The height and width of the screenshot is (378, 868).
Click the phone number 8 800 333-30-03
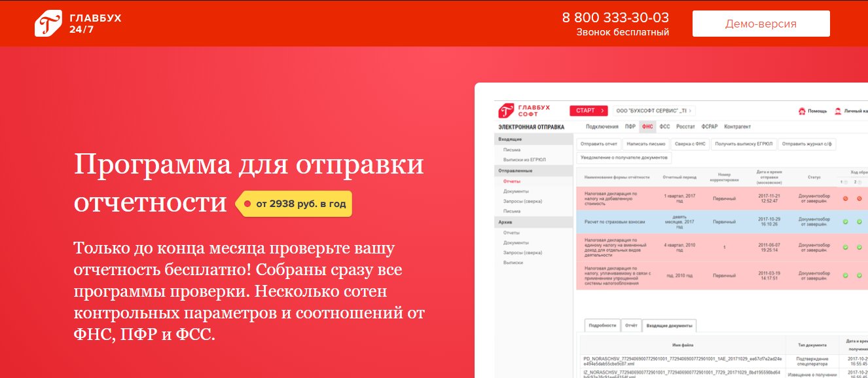615,18
